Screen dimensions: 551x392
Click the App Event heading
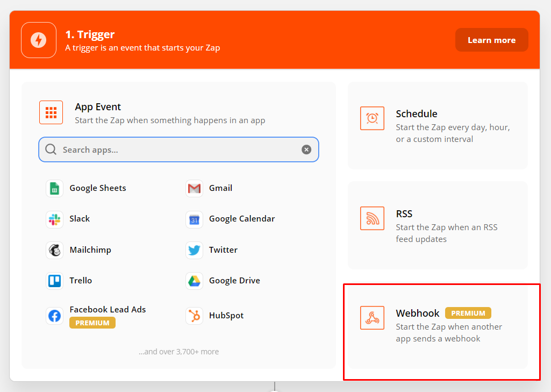tap(98, 107)
